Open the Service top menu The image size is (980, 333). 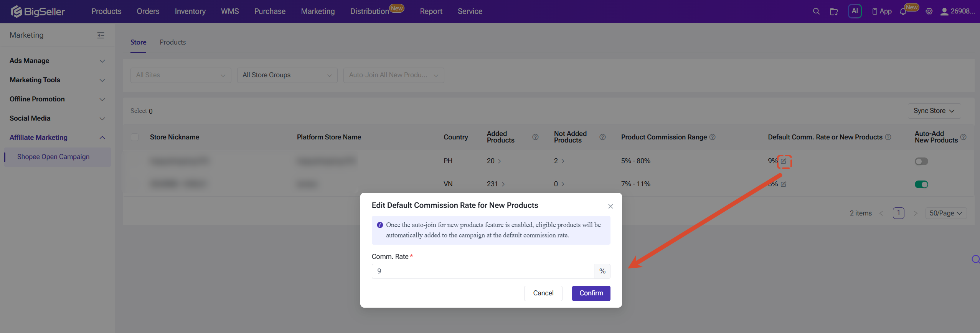click(470, 12)
